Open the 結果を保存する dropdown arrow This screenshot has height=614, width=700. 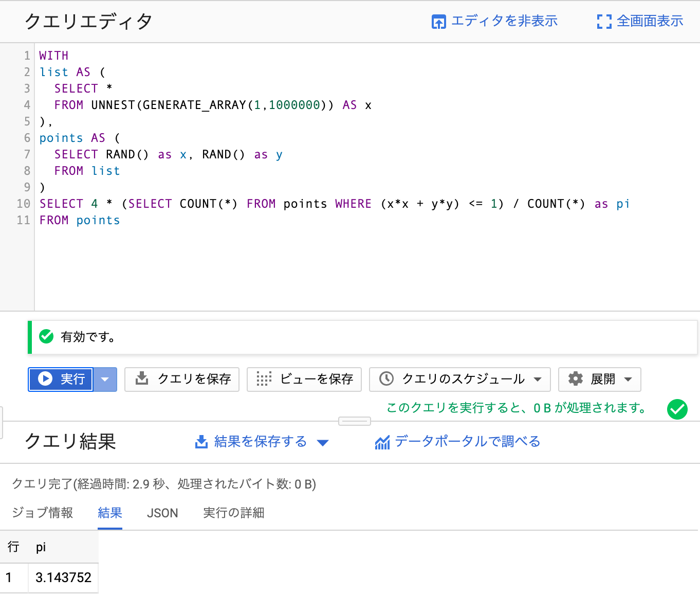pyautogui.click(x=323, y=442)
